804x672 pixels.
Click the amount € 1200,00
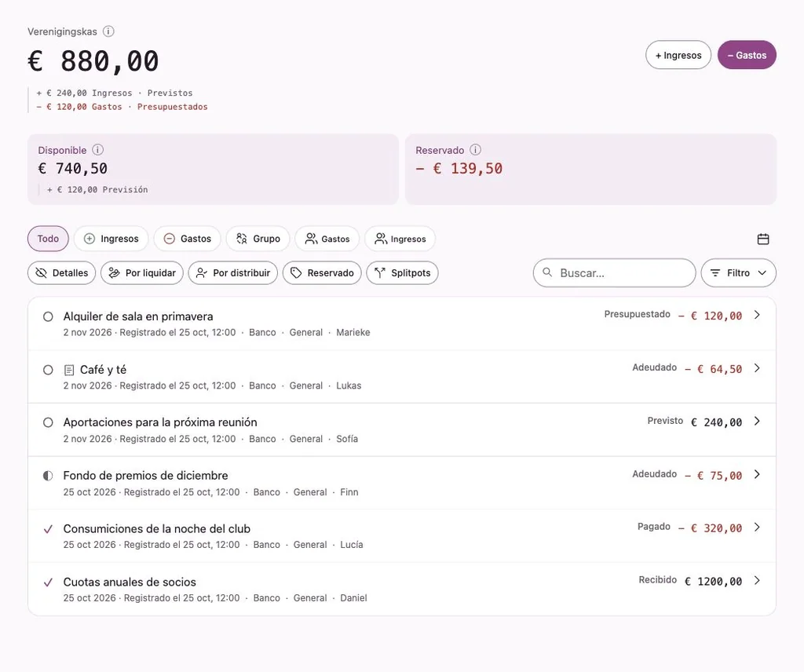[713, 581]
